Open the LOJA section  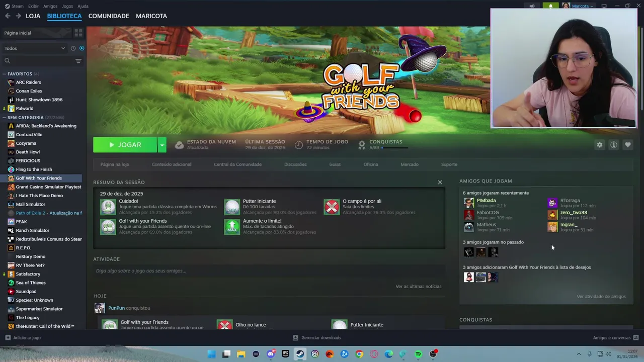33,16
